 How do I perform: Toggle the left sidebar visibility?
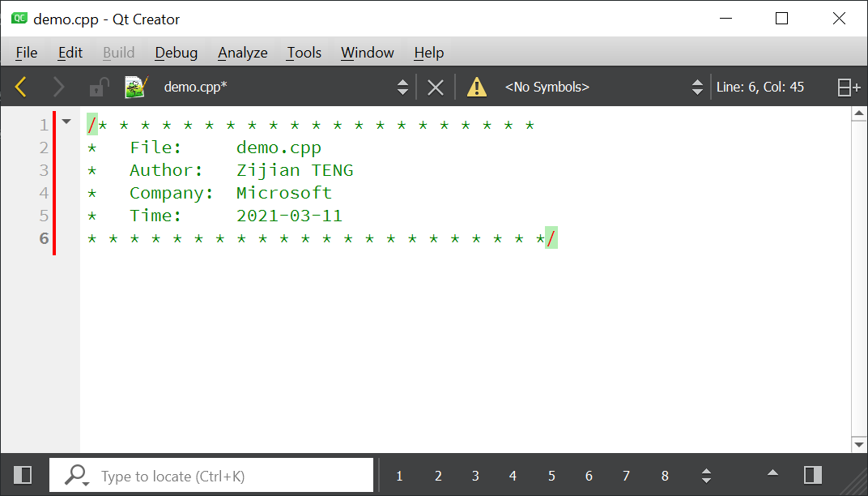(23, 475)
